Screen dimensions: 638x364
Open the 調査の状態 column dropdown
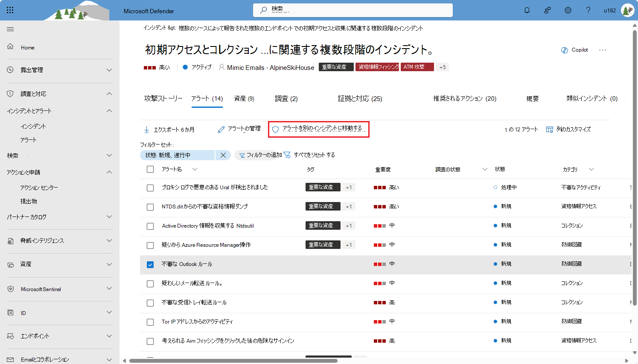pyautogui.click(x=485, y=169)
